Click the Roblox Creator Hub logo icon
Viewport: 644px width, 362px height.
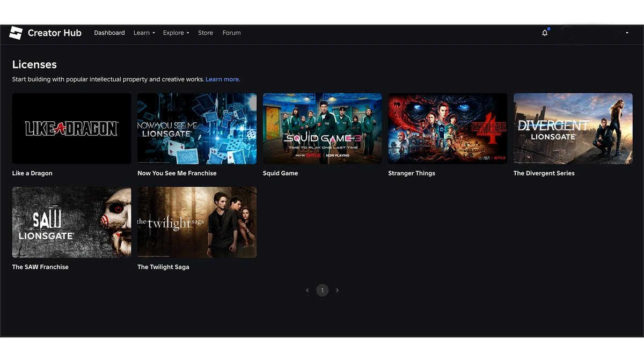[16, 33]
